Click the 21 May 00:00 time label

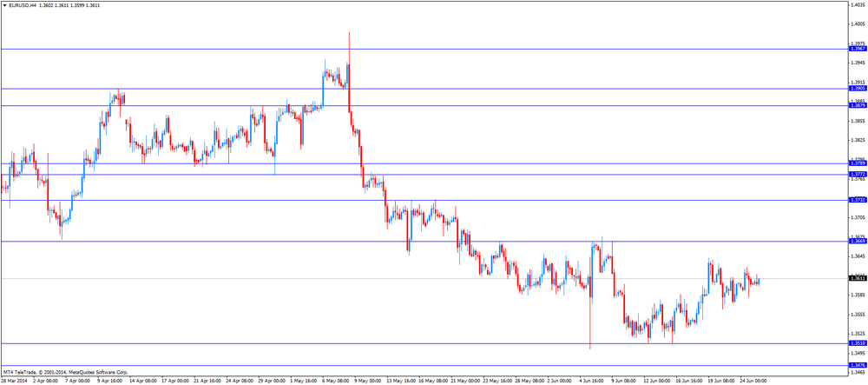[x=465, y=382]
